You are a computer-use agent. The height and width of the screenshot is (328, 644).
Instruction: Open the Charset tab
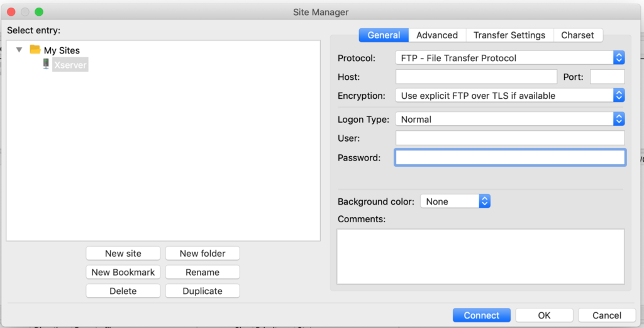tap(577, 35)
